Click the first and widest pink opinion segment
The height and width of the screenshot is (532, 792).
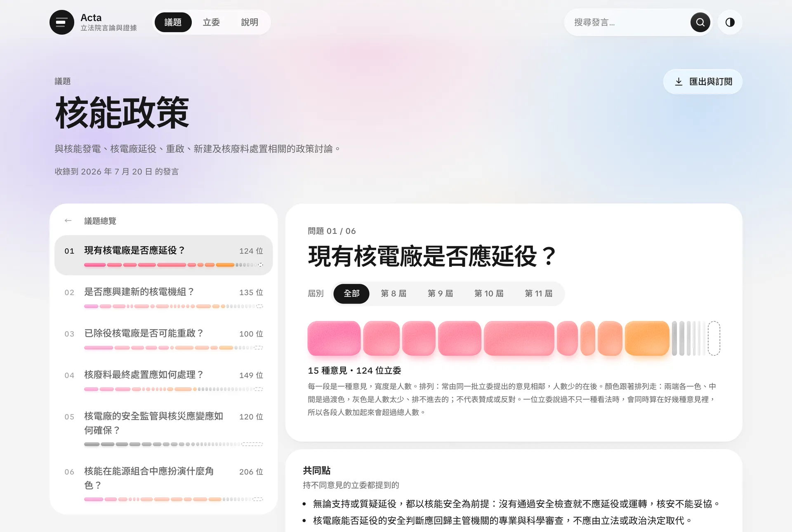tap(334, 338)
